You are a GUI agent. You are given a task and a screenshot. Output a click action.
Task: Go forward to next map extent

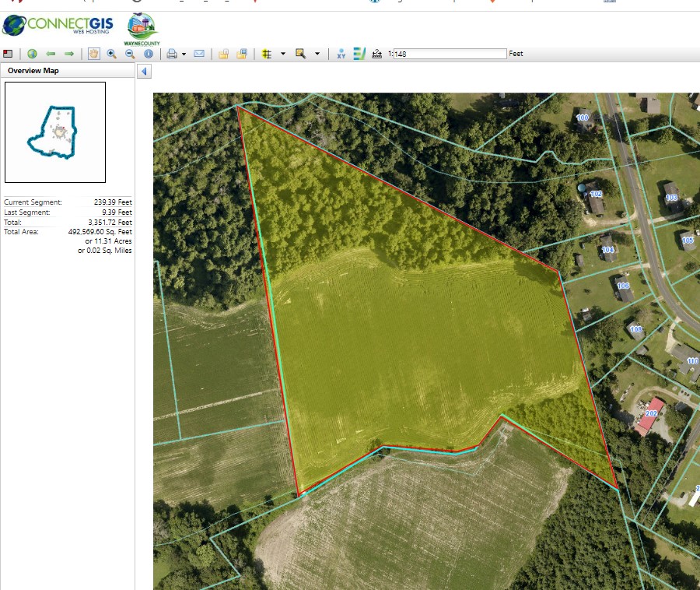tap(69, 54)
